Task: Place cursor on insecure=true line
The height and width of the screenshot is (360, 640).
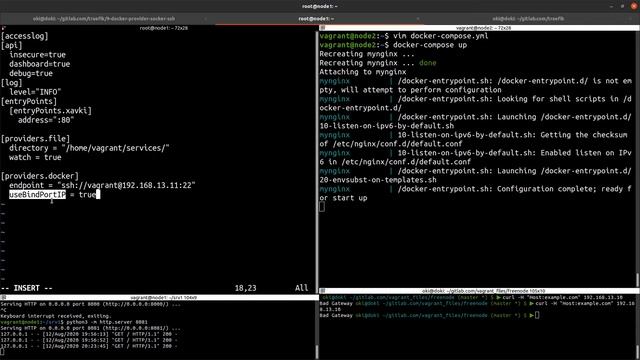Action: coord(38,55)
